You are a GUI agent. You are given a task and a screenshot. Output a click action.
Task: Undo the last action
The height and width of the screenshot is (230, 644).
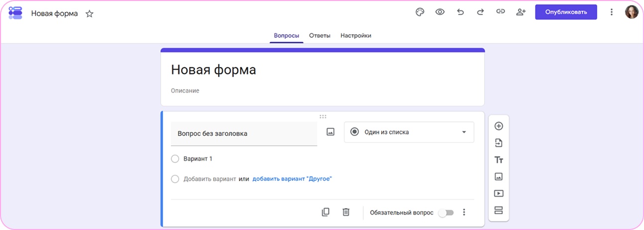point(460,12)
